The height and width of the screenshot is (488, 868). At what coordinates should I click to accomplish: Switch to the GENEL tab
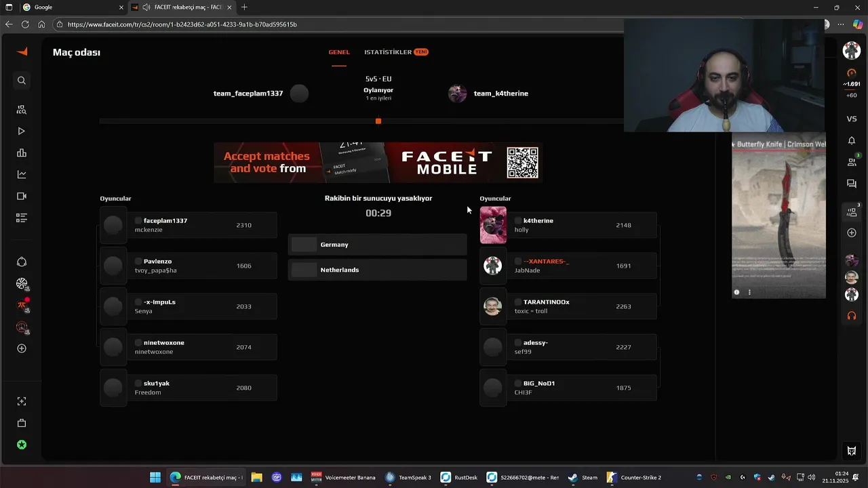tap(339, 52)
